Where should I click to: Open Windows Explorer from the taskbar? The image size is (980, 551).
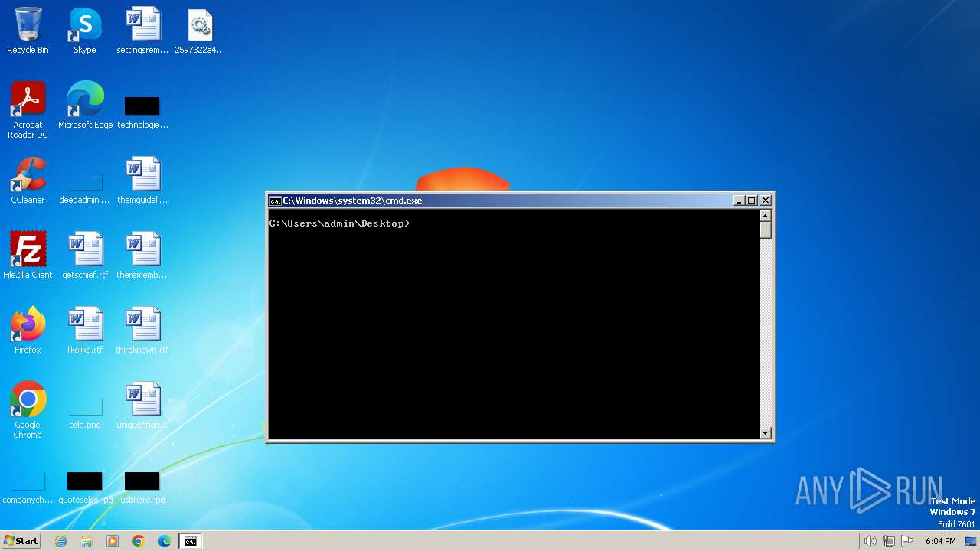pyautogui.click(x=87, y=541)
